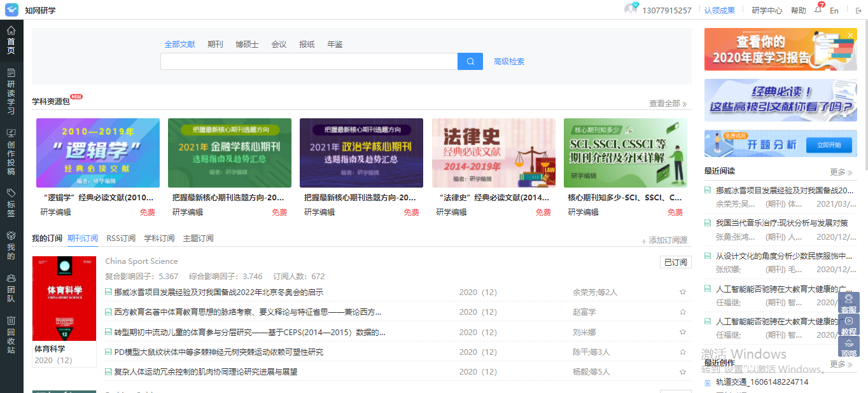The width and height of the screenshot is (868, 393).
Task: Open the 经典必读 高被引文献 banner
Action: [780, 100]
